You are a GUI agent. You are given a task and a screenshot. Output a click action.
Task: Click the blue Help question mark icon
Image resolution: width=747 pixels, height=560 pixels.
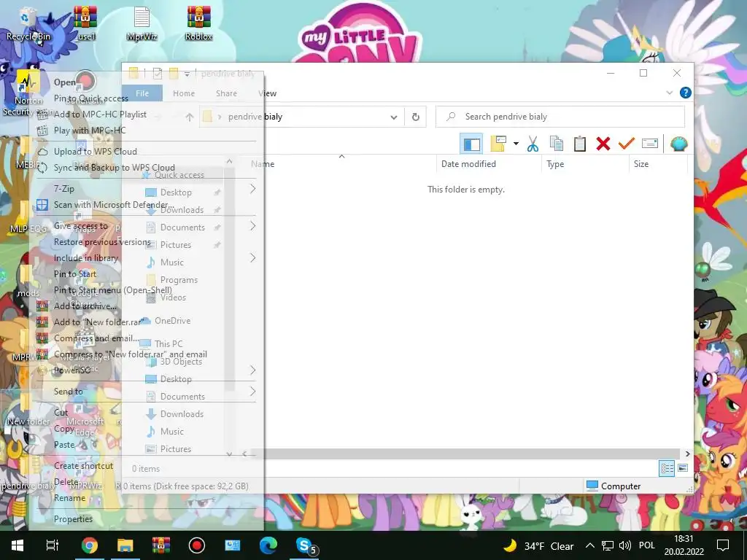coord(685,93)
